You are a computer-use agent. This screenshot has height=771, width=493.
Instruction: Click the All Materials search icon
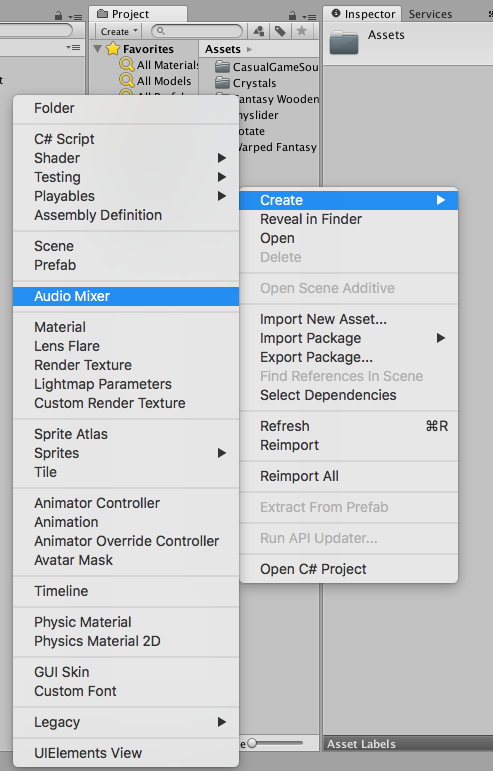[127, 64]
